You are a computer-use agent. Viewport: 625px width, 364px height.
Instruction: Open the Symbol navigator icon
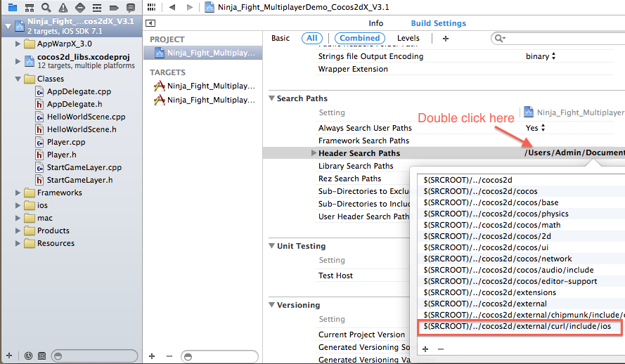[30, 7]
